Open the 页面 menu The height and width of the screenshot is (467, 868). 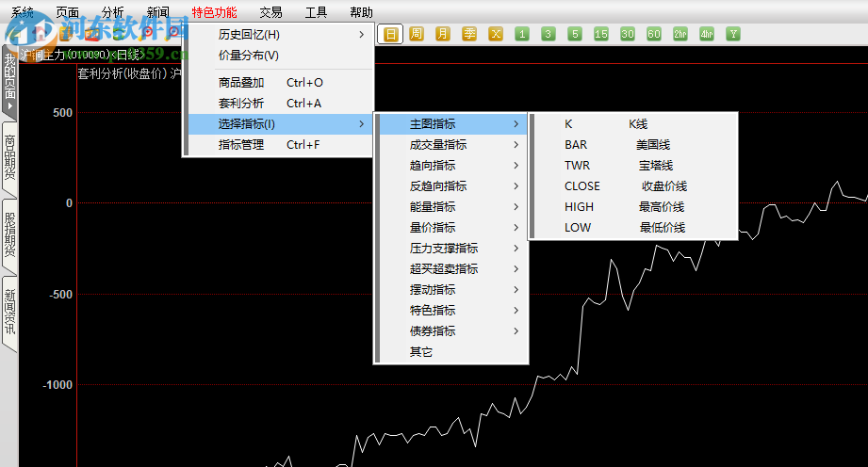click(x=68, y=12)
